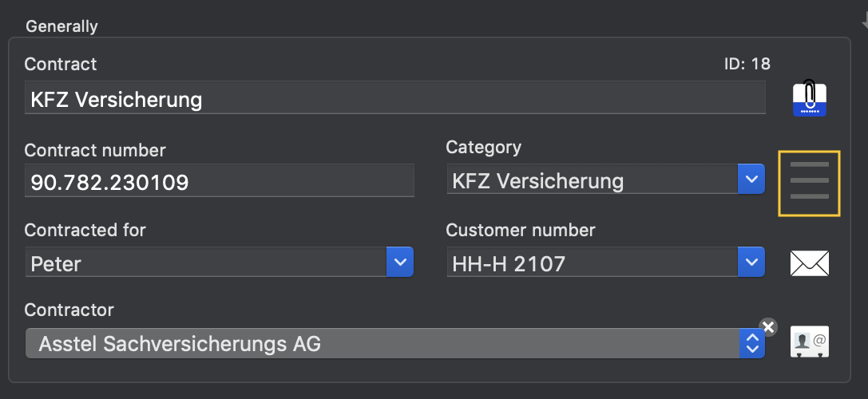
Task: Open the Contractor popup up-down arrows
Action: pos(751,343)
